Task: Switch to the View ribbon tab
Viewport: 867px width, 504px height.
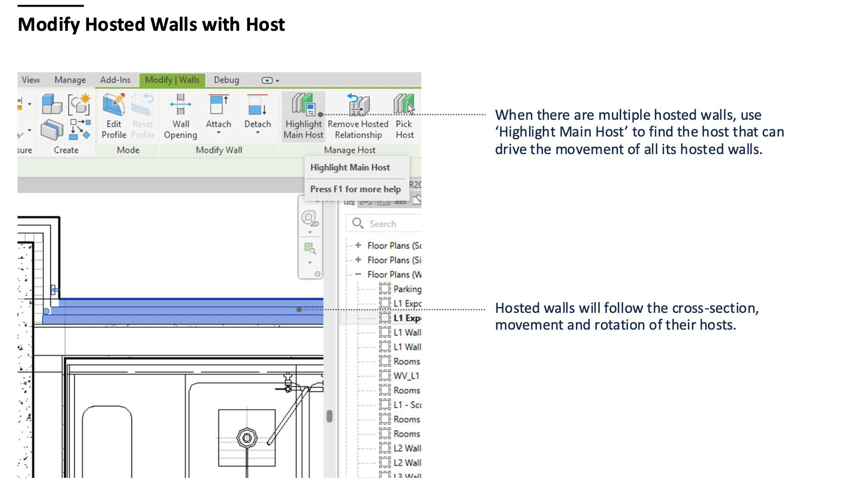Action: coord(31,80)
